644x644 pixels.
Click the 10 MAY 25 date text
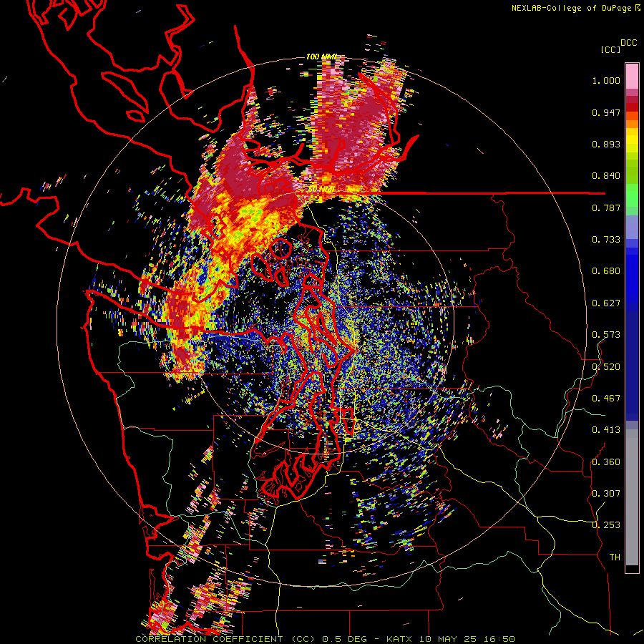click(x=447, y=639)
